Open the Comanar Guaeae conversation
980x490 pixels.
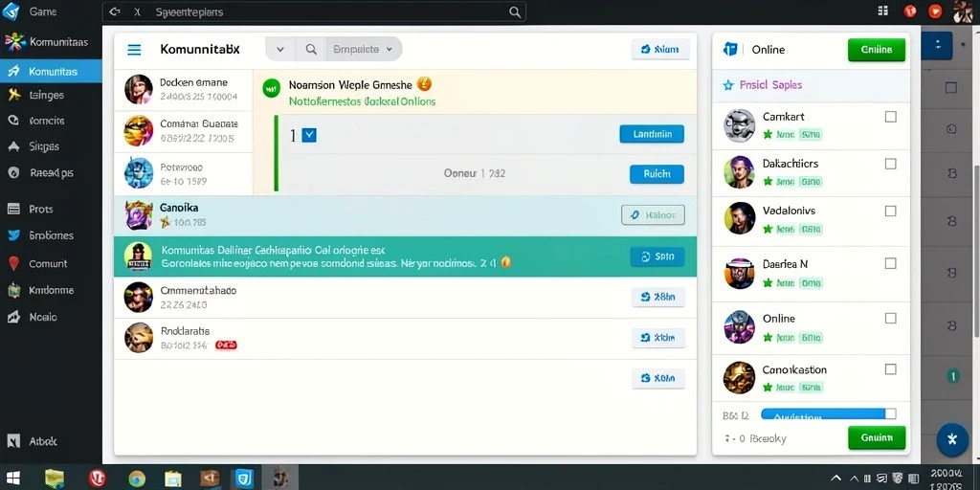(x=183, y=130)
